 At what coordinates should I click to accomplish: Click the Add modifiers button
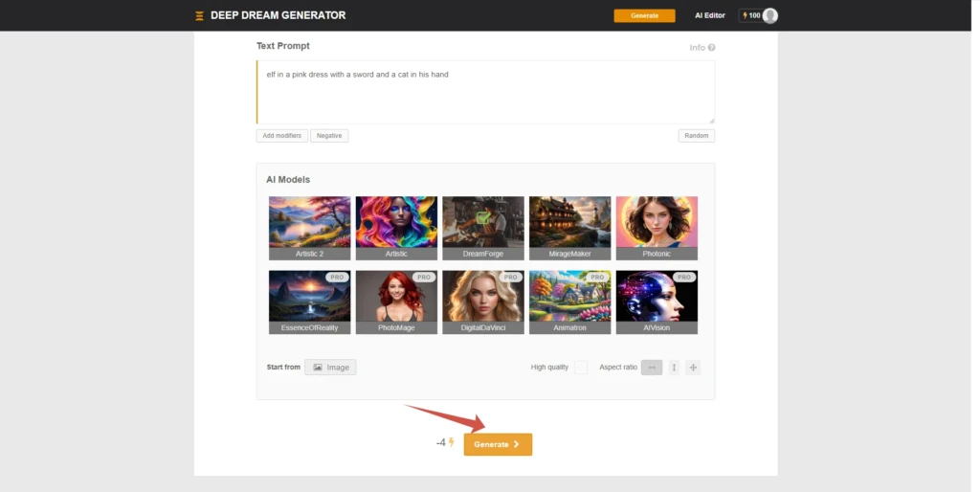[x=282, y=136]
